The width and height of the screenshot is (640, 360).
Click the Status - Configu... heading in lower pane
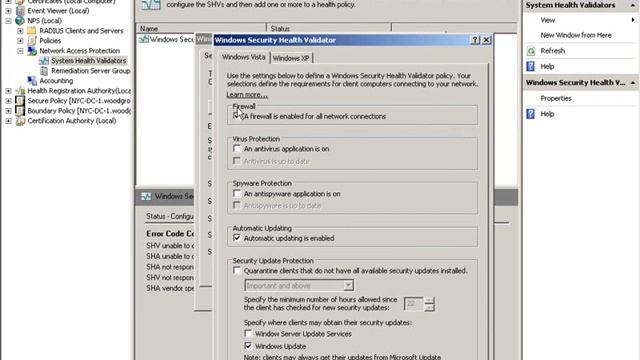pyautogui.click(x=170, y=216)
